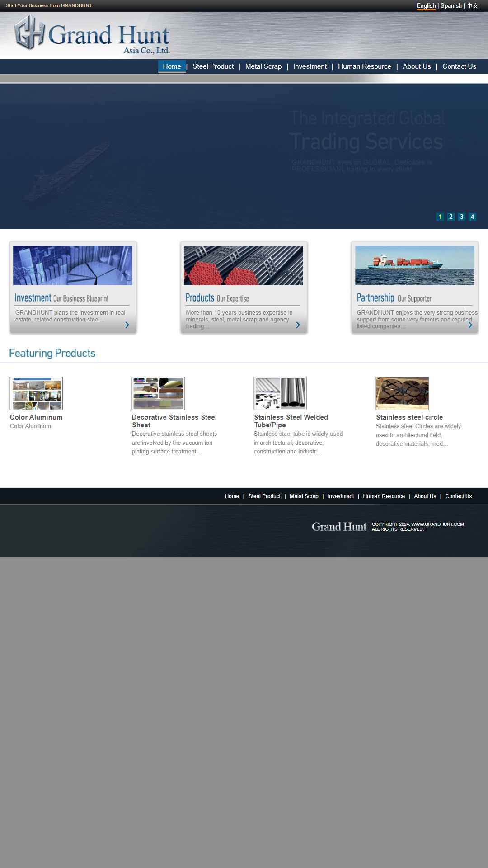This screenshot has height=868, width=488.
Task: Open Contact Us in top navigation
Action: (459, 66)
